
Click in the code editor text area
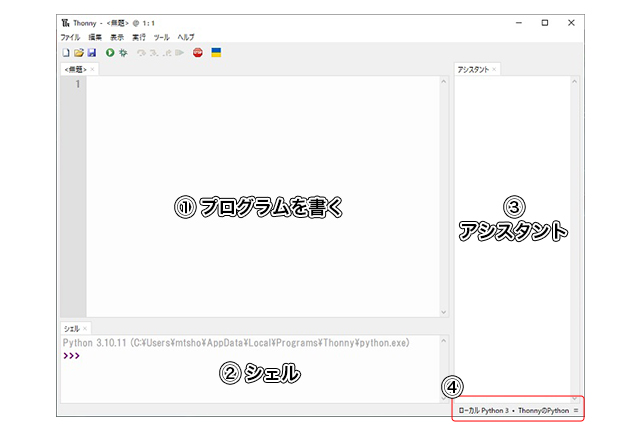pyautogui.click(x=260, y=150)
